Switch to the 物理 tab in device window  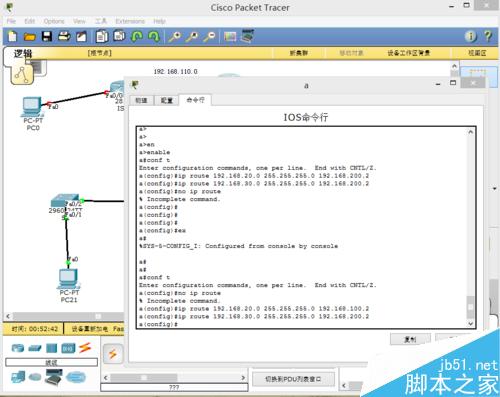[141, 100]
